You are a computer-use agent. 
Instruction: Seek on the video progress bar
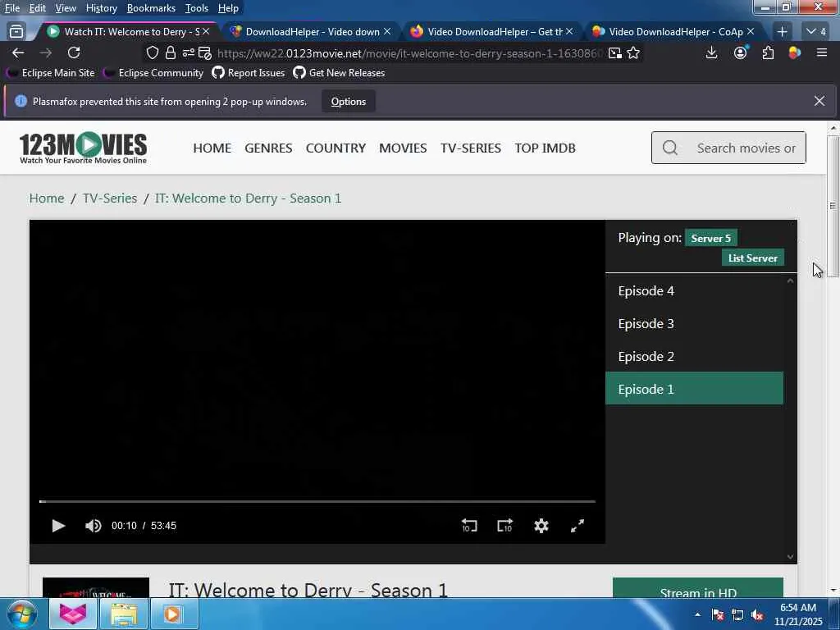click(317, 501)
